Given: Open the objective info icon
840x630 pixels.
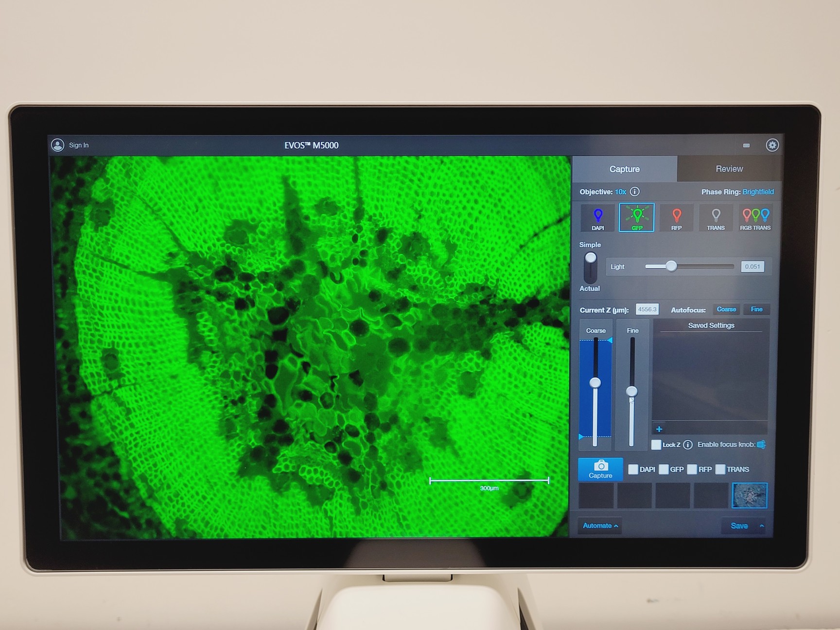Looking at the screenshot, I should (x=634, y=192).
